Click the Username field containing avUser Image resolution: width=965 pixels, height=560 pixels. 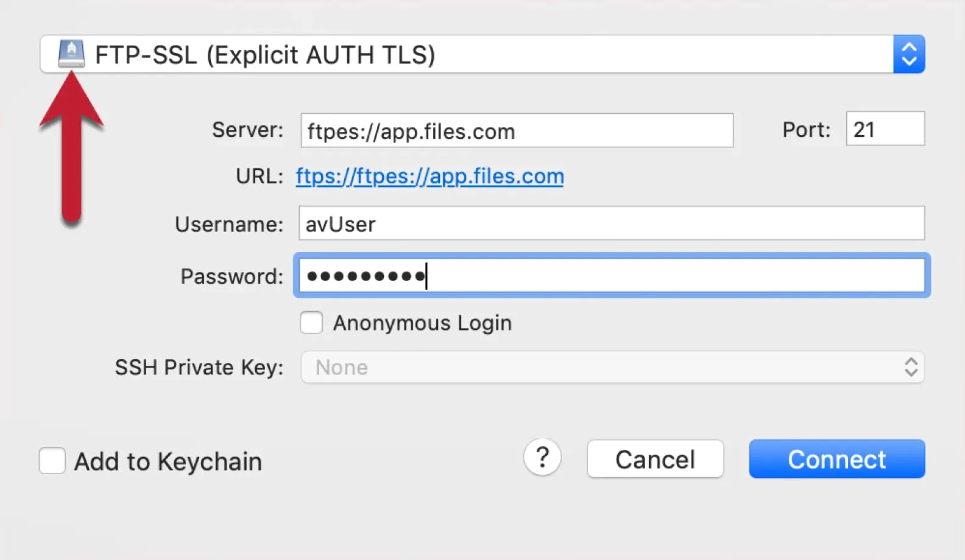(612, 223)
